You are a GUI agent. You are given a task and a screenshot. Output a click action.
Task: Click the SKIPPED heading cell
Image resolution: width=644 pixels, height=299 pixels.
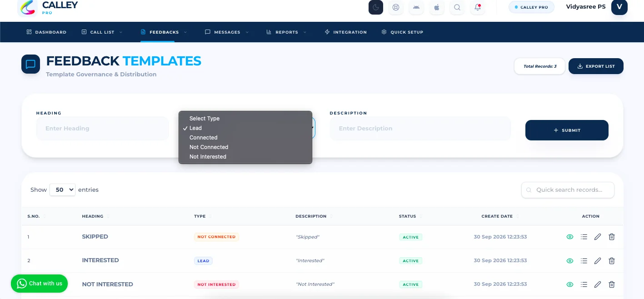coord(95,237)
